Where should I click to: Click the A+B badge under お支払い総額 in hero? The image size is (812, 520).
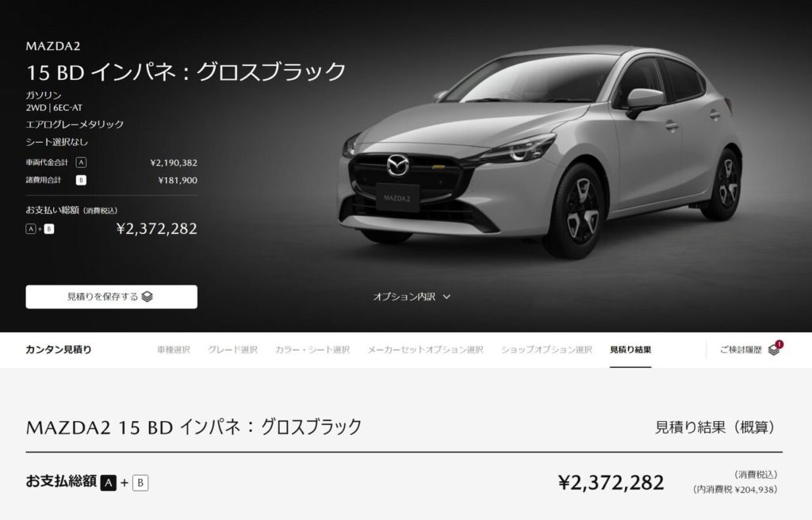pos(40,229)
